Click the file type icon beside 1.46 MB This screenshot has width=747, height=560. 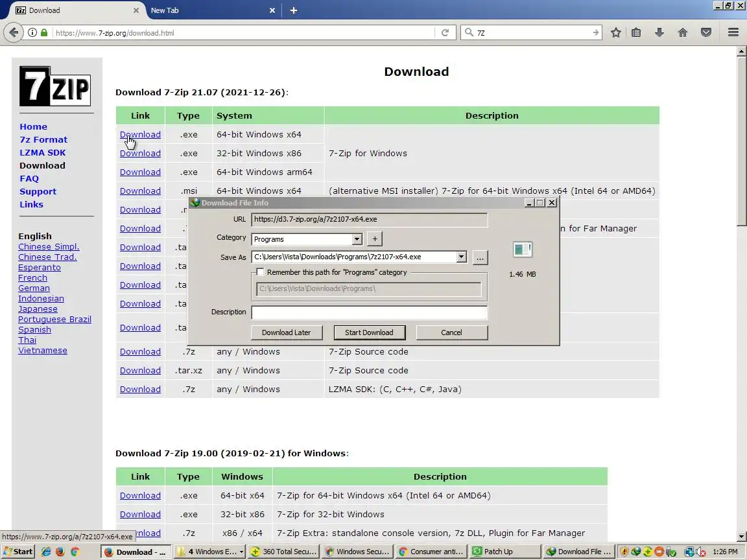522,249
